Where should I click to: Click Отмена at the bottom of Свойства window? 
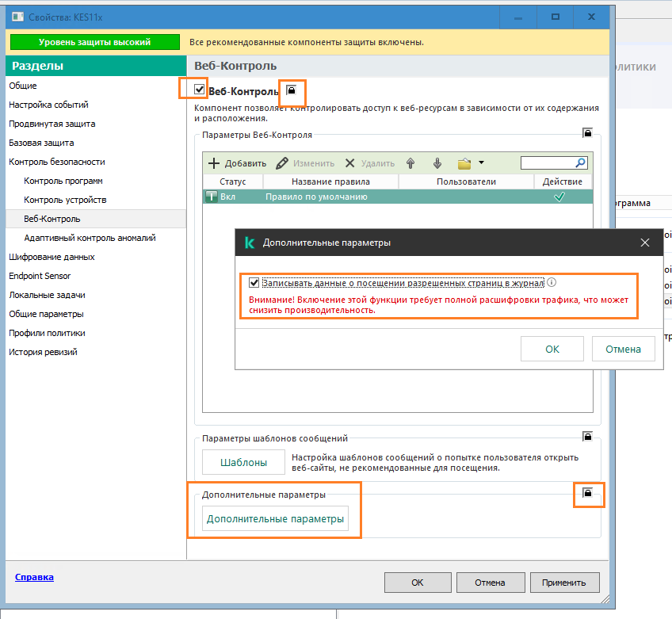[491, 583]
